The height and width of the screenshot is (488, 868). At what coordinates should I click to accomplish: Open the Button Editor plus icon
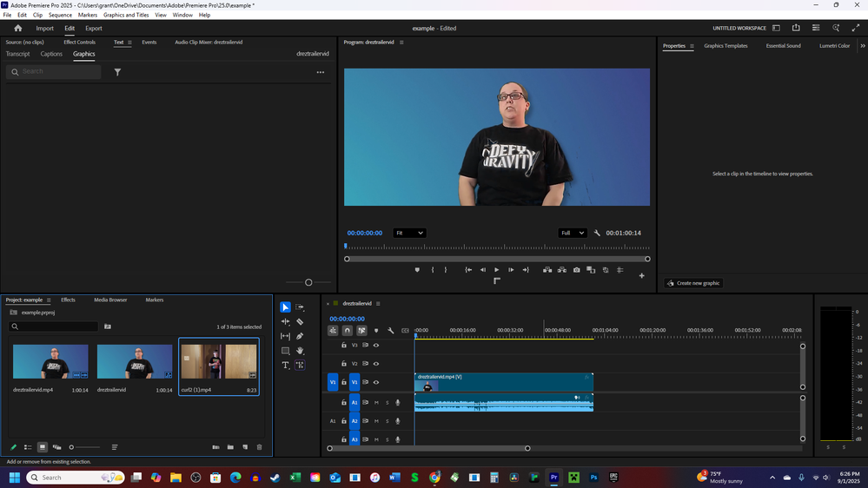click(x=641, y=275)
